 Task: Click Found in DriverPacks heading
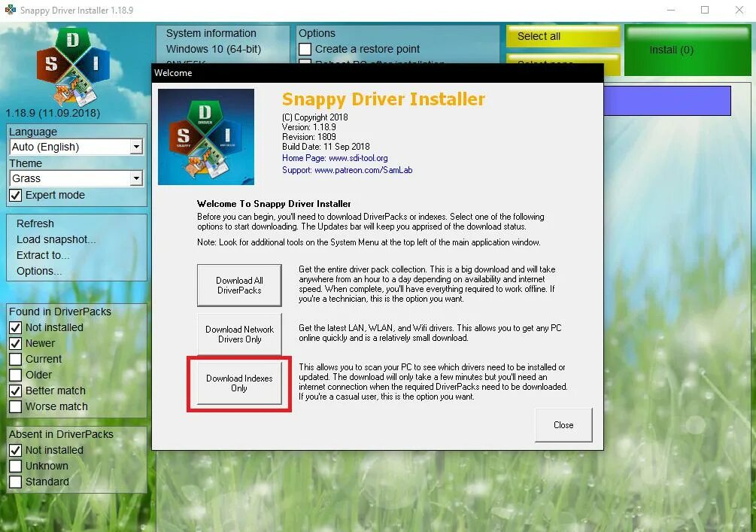coord(59,312)
